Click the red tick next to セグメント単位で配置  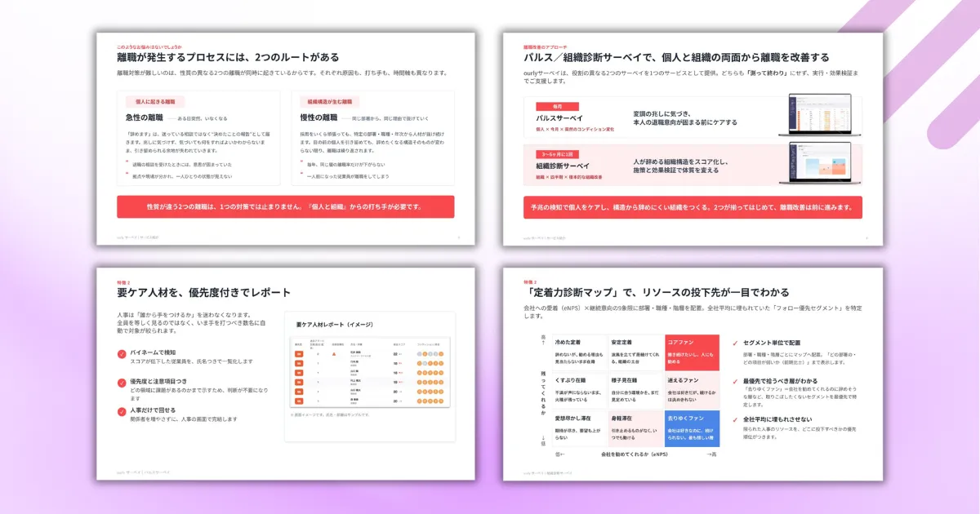tap(736, 343)
